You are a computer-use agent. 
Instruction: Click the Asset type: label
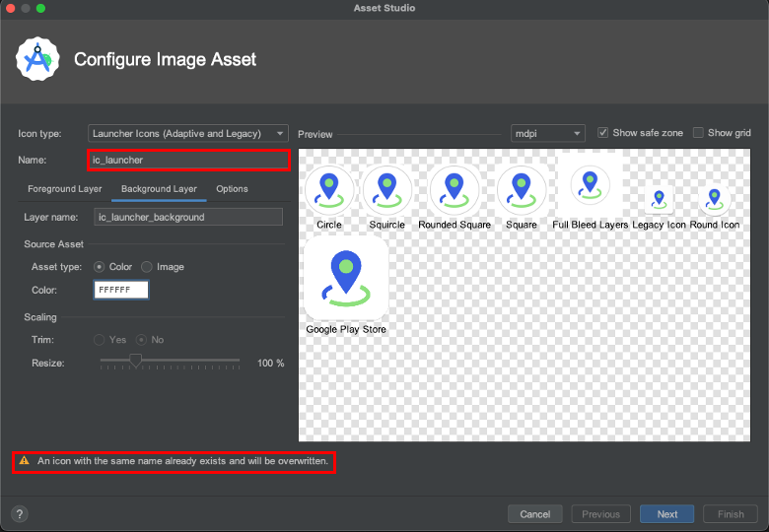[x=56, y=267]
